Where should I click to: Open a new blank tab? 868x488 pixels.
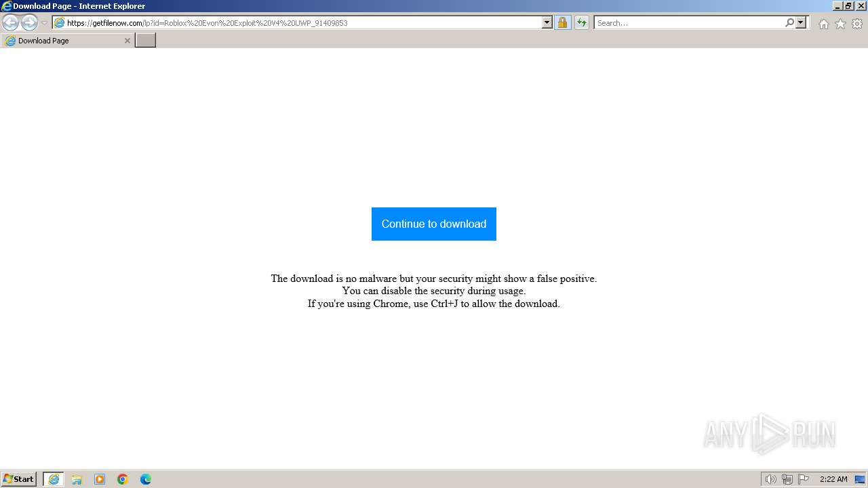[146, 41]
